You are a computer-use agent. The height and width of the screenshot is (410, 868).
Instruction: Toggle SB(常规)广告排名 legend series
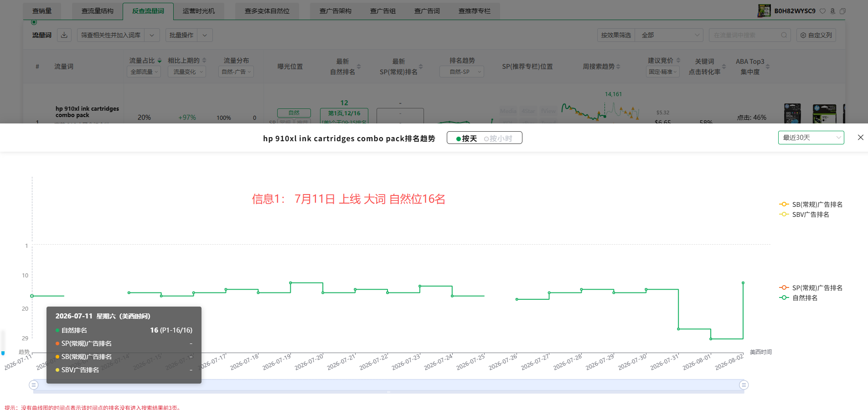811,205
